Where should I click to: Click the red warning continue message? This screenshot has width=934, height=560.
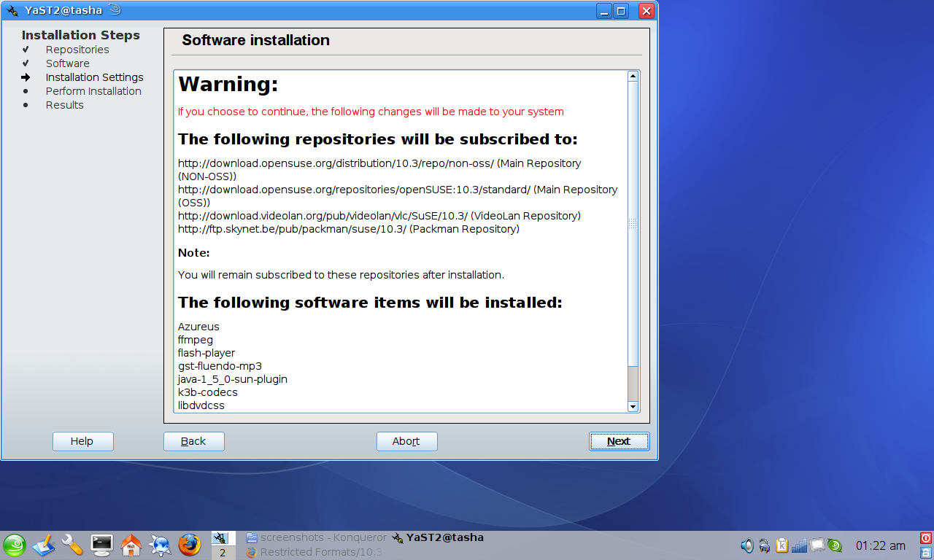click(371, 112)
